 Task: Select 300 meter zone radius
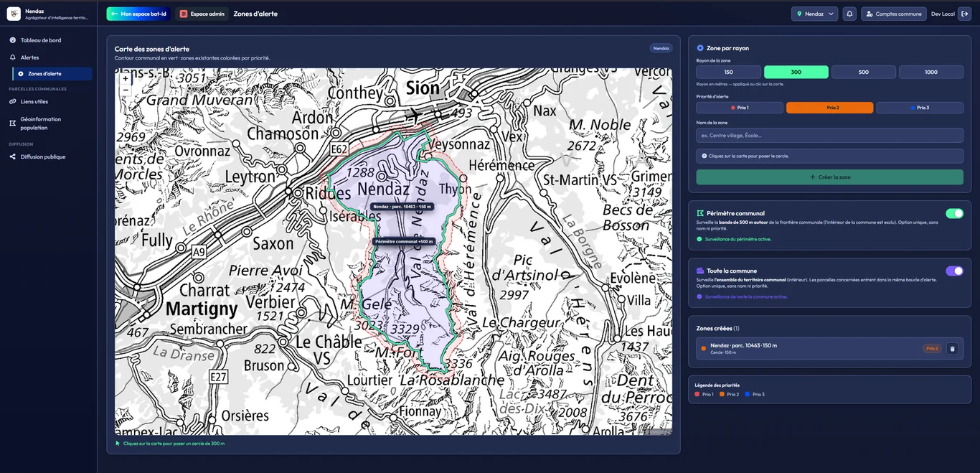pyautogui.click(x=796, y=72)
